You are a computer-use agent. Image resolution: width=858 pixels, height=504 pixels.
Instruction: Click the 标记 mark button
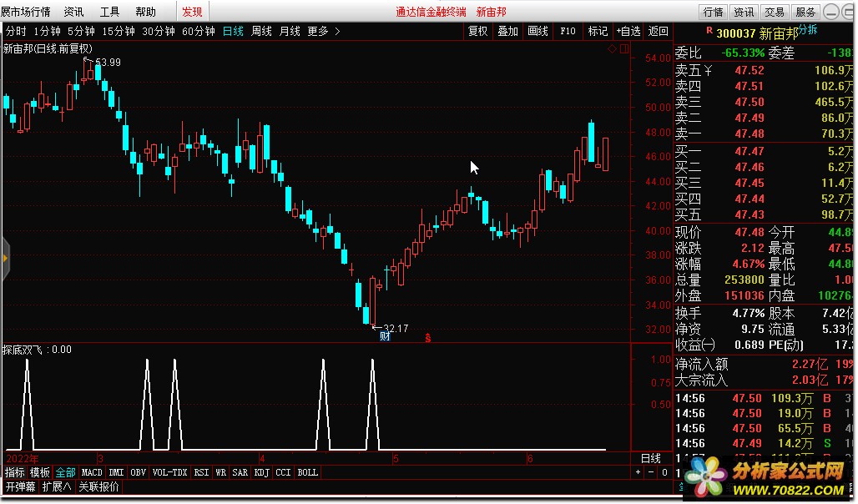[x=598, y=31]
